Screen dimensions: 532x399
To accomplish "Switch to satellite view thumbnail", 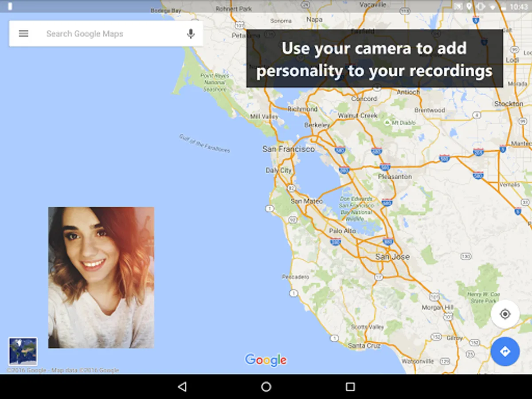I will tap(23, 351).
